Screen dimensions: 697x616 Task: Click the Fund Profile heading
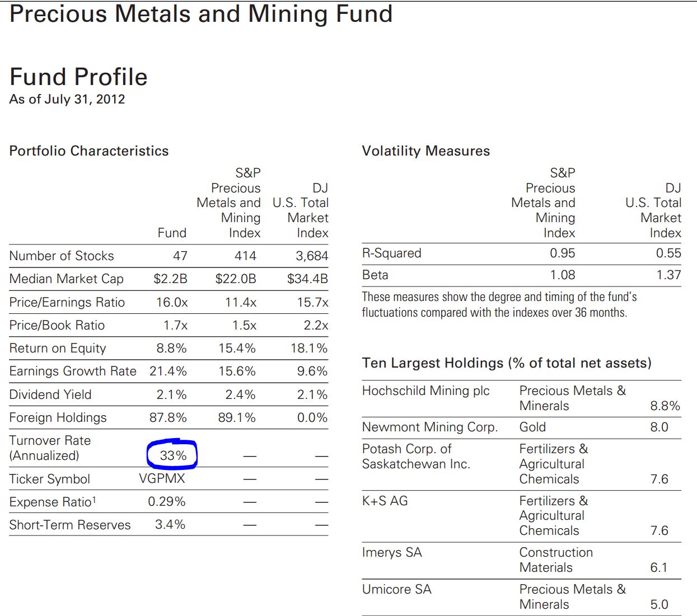point(78,77)
